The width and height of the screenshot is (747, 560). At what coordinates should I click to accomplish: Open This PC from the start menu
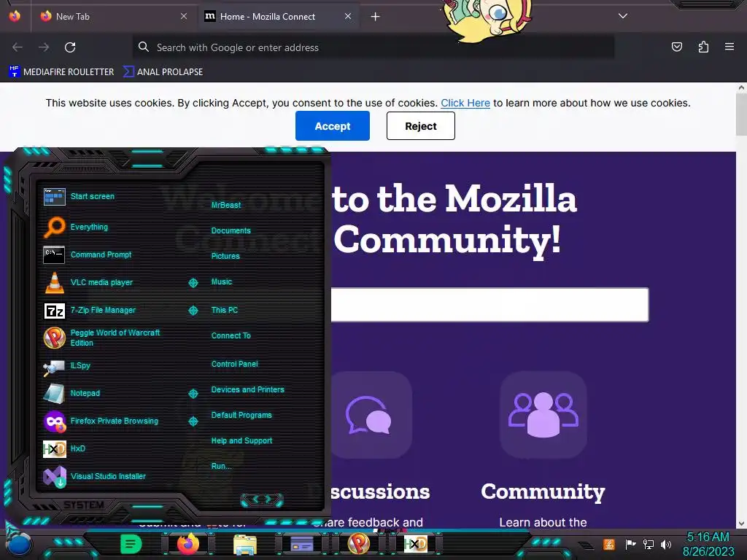225,310
